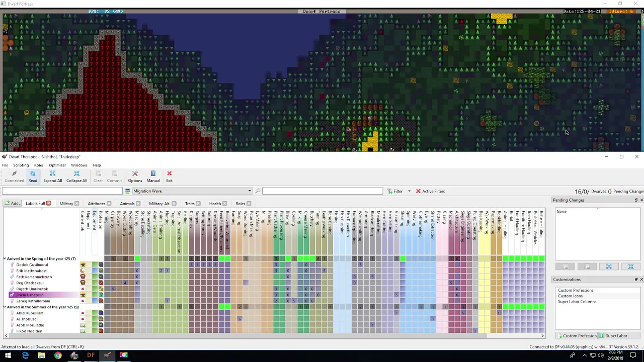Click the Expand All toolbar icon
The width and height of the screenshot is (644, 362).
(x=52, y=173)
